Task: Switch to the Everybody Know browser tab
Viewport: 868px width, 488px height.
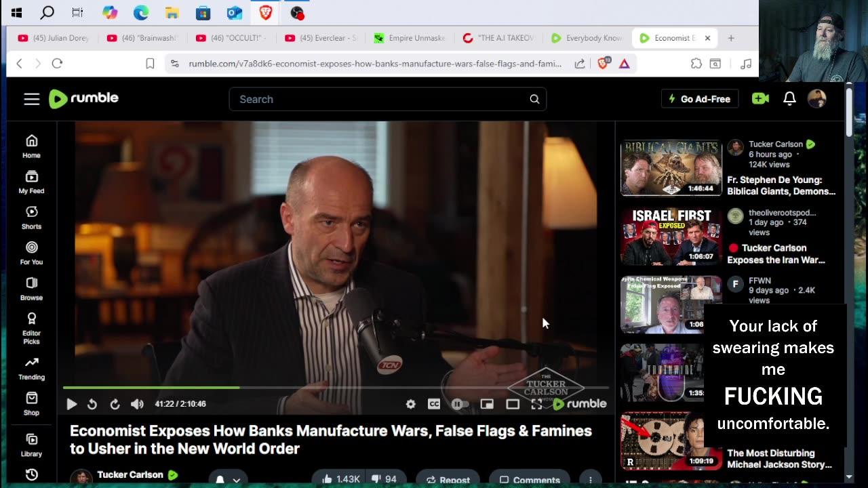Action: [587, 38]
